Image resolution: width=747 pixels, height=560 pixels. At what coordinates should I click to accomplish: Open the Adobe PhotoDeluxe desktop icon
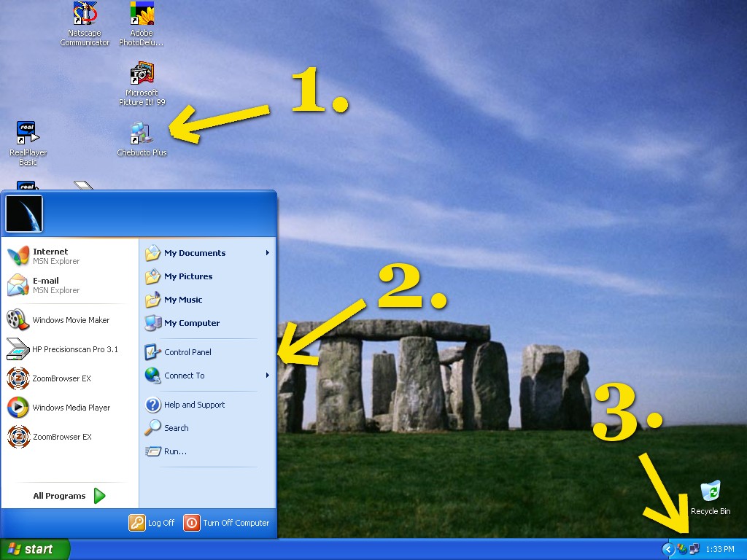pos(142,15)
